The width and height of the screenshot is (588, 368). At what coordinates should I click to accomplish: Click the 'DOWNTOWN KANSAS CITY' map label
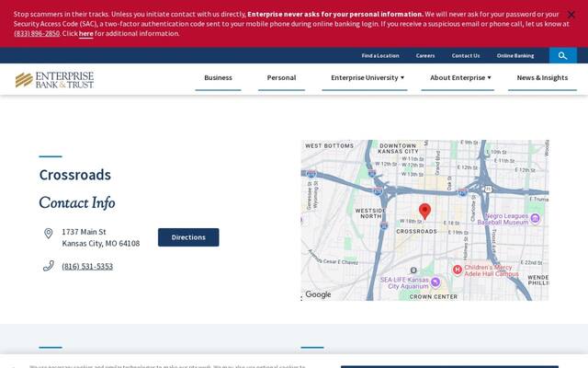(398, 148)
